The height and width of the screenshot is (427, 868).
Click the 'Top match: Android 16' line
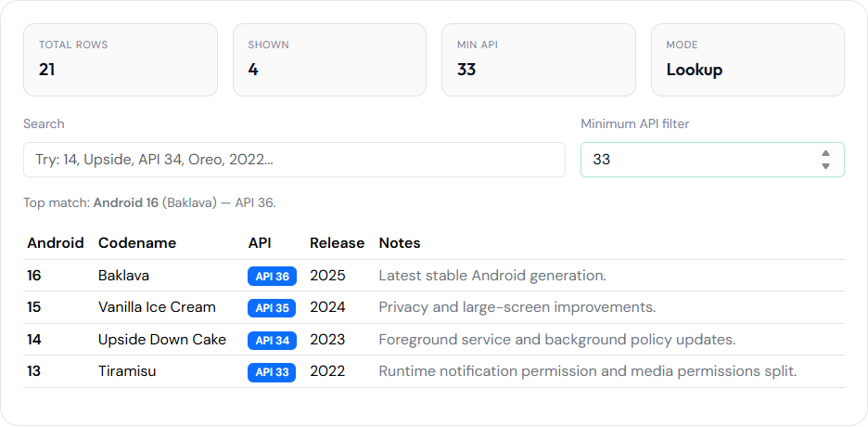click(149, 202)
